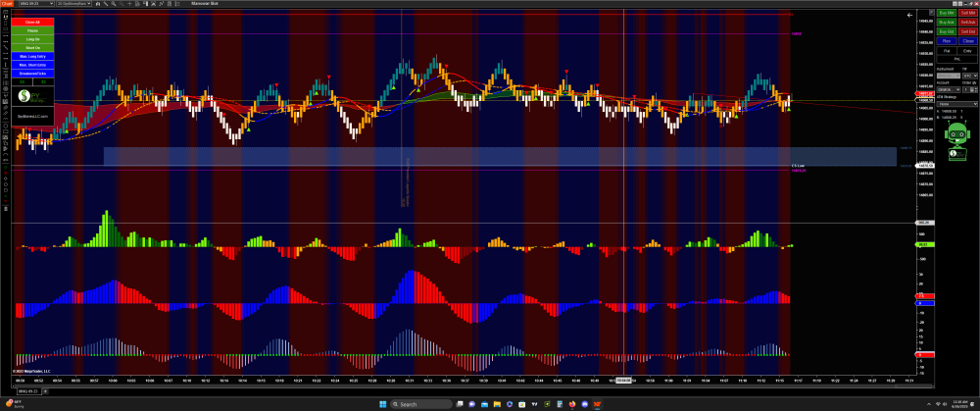This screenshot has height=411, width=980.
Task: Click the Windows taskbar Search box
Action: point(416,404)
